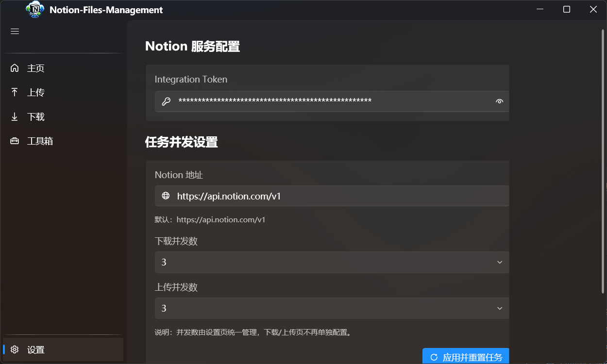Open the 下载并发数 dropdown

(x=332, y=262)
